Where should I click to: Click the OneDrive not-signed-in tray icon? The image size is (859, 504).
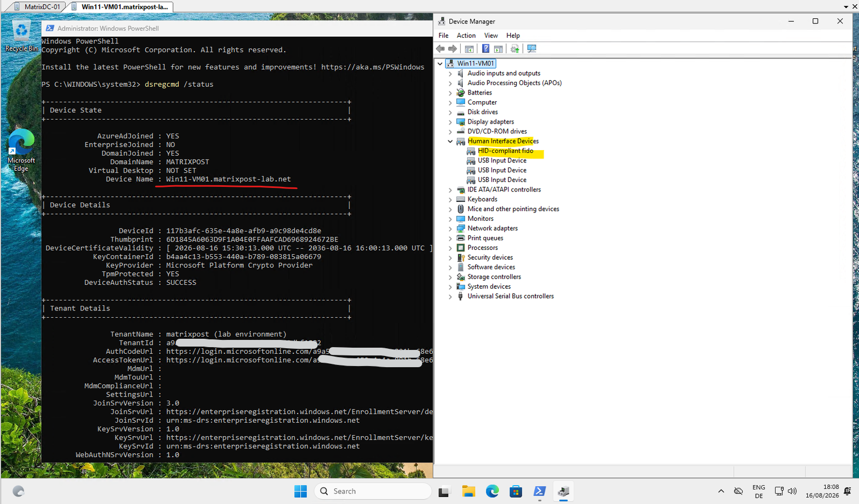738,491
